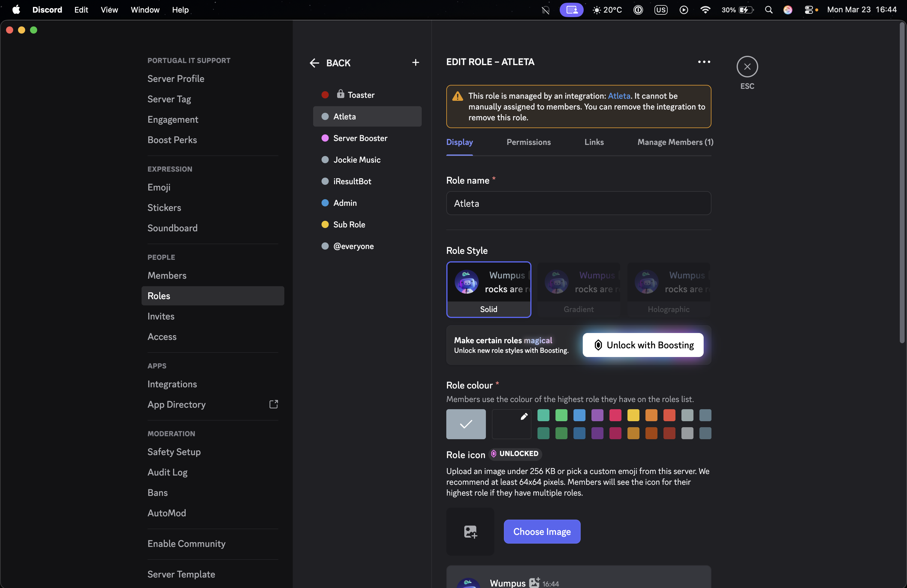This screenshot has height=588, width=907.
Task: Open the three-dot role options menu
Action: pos(704,62)
